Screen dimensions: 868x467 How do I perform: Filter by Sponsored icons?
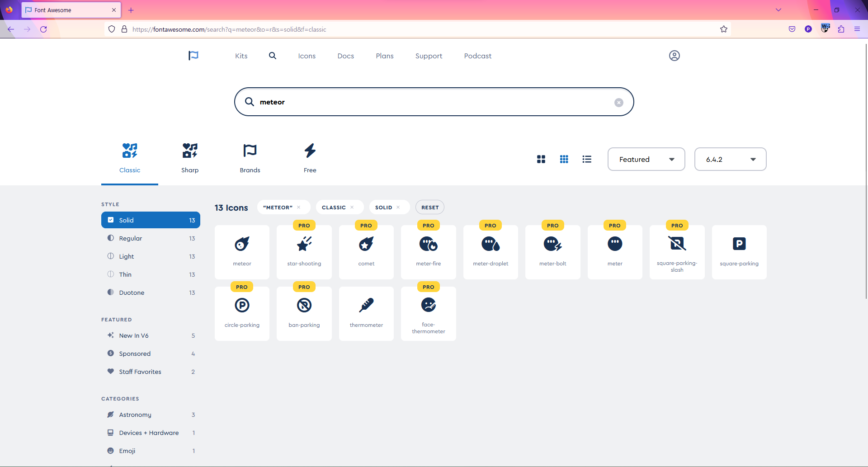(x=151, y=354)
